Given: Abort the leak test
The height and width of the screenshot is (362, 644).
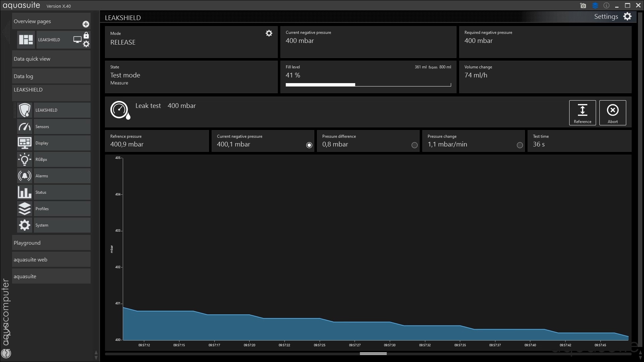Looking at the screenshot, I should [x=612, y=113].
